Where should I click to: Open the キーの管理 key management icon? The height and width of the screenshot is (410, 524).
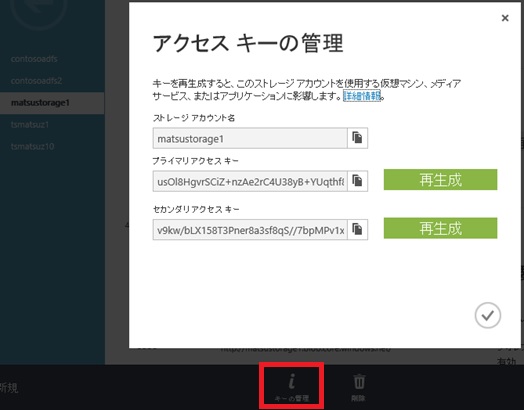[x=291, y=386]
